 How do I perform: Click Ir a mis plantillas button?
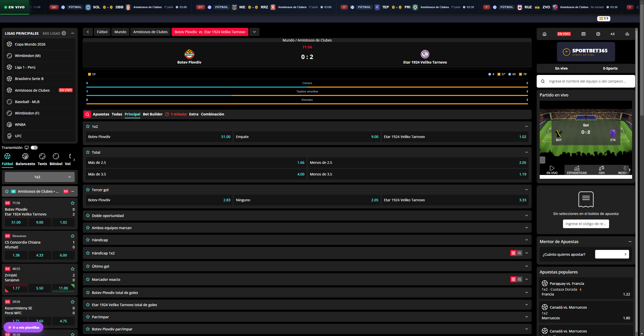click(x=24, y=327)
